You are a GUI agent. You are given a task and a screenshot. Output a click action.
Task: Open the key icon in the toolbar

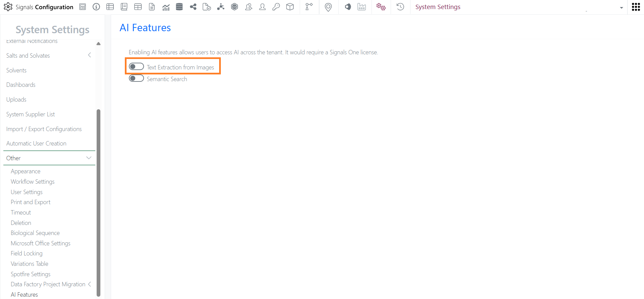pyautogui.click(x=276, y=7)
